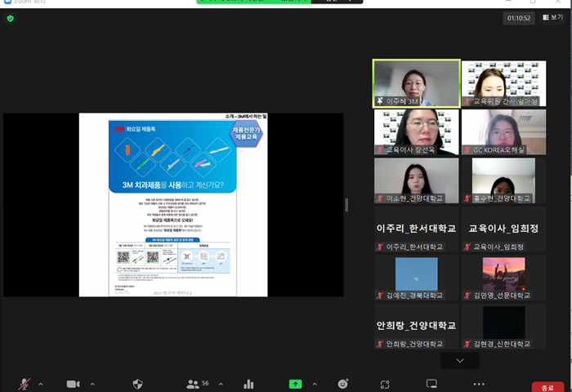The height and width of the screenshot is (392, 572).
Task: Open the 보기 view menu
Action: coord(553,17)
